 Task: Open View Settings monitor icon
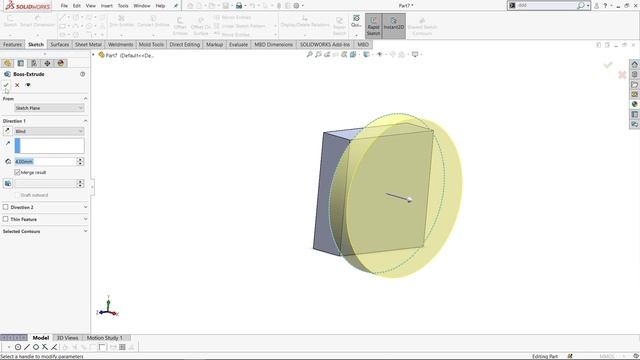click(415, 54)
